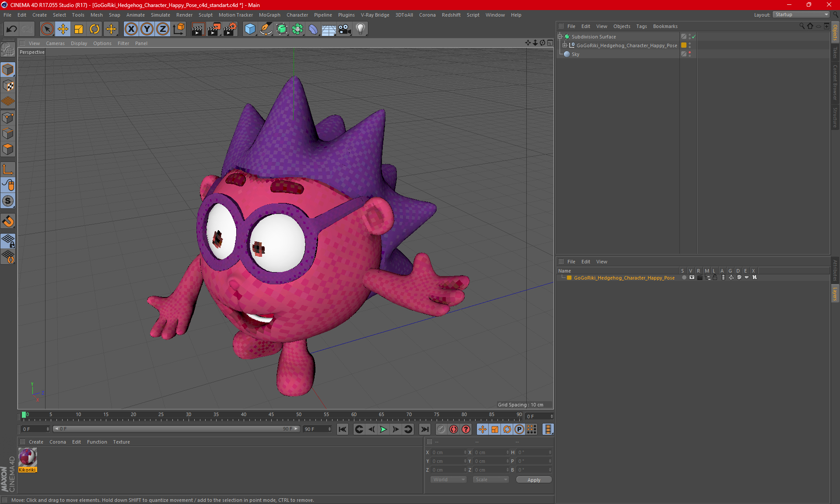The image size is (840, 504).
Task: Add Subdivision Surface generator icon
Action: coord(282,29)
